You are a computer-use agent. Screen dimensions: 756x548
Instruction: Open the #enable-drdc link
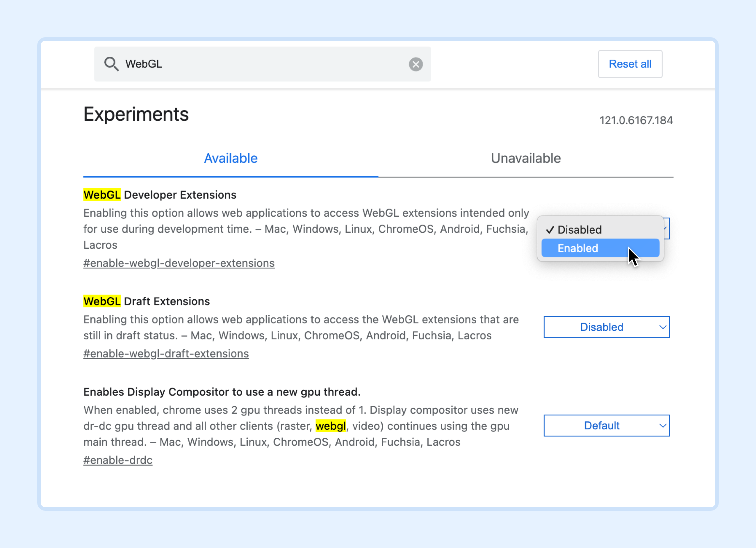click(x=118, y=460)
